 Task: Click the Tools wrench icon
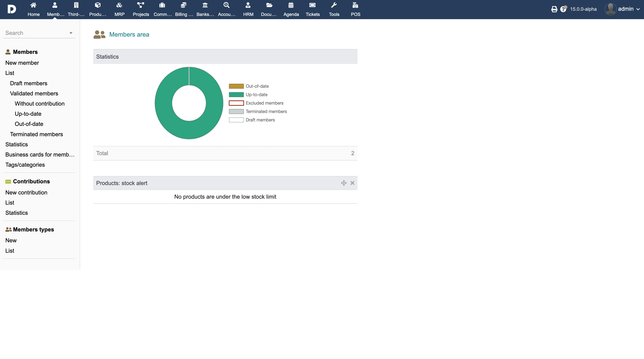pos(334,6)
